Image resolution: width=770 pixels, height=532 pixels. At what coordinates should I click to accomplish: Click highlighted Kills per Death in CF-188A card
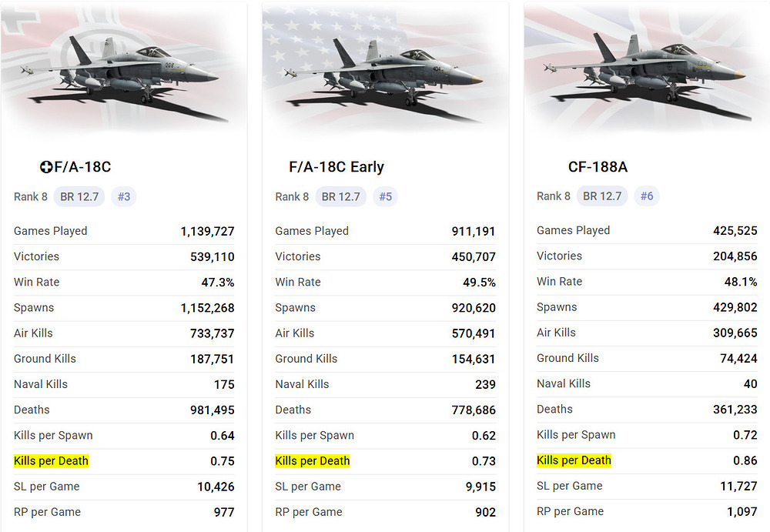pos(574,460)
